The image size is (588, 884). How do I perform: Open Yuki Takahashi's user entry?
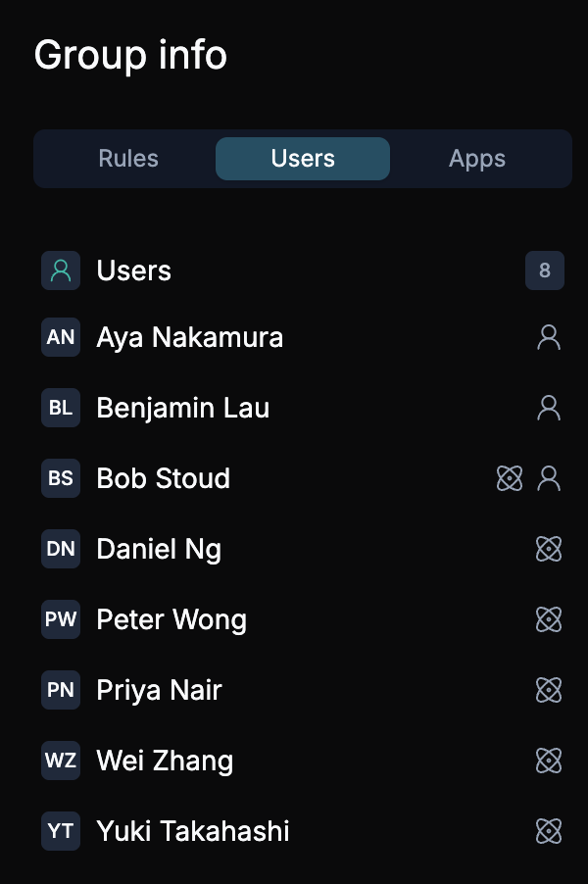193,831
